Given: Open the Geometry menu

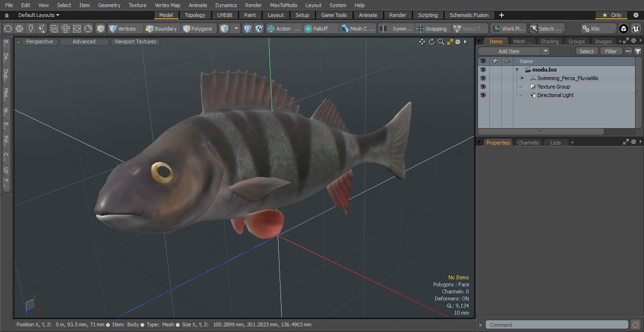Looking at the screenshot, I should (x=109, y=5).
